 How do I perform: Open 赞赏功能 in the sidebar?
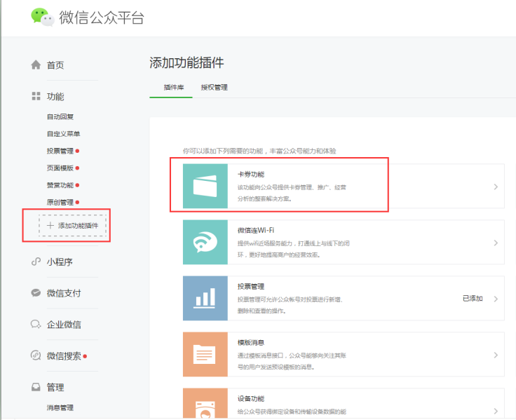60,185
